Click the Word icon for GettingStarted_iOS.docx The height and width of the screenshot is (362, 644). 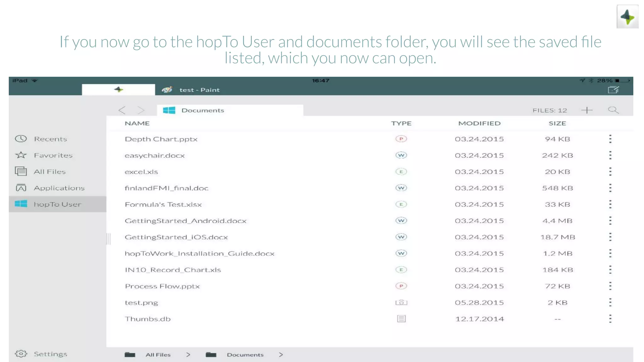[x=401, y=237]
